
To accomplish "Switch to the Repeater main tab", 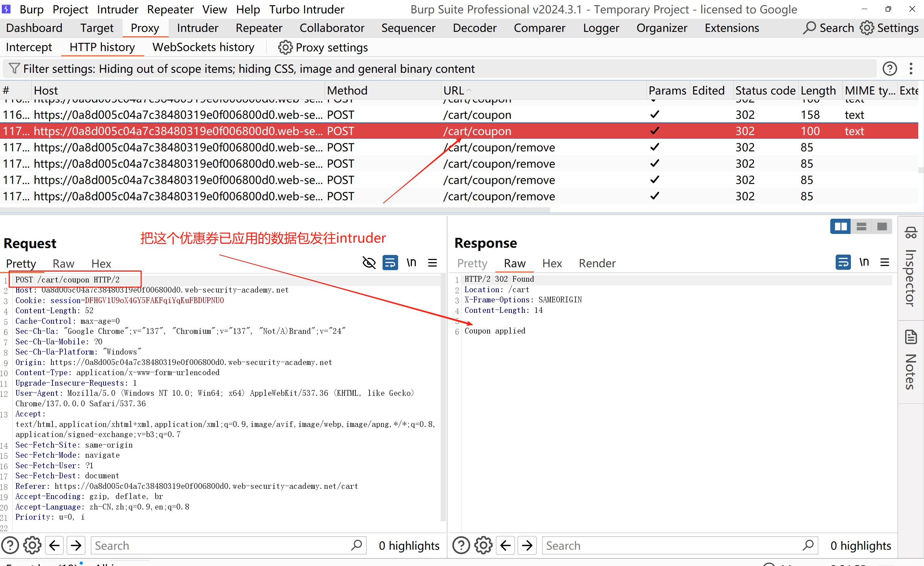I will coord(259,28).
